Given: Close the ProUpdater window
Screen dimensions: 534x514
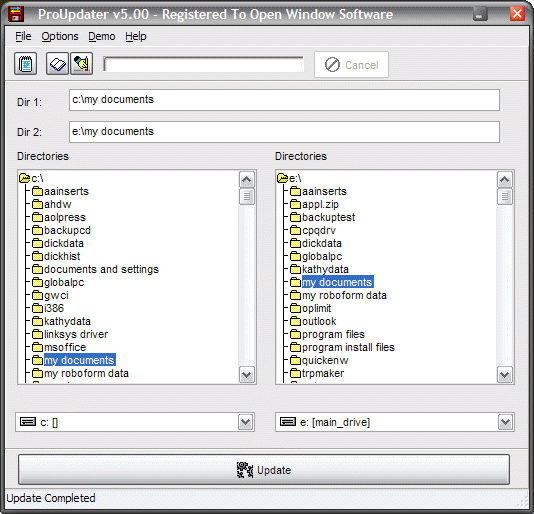Looking at the screenshot, I should coord(517,14).
